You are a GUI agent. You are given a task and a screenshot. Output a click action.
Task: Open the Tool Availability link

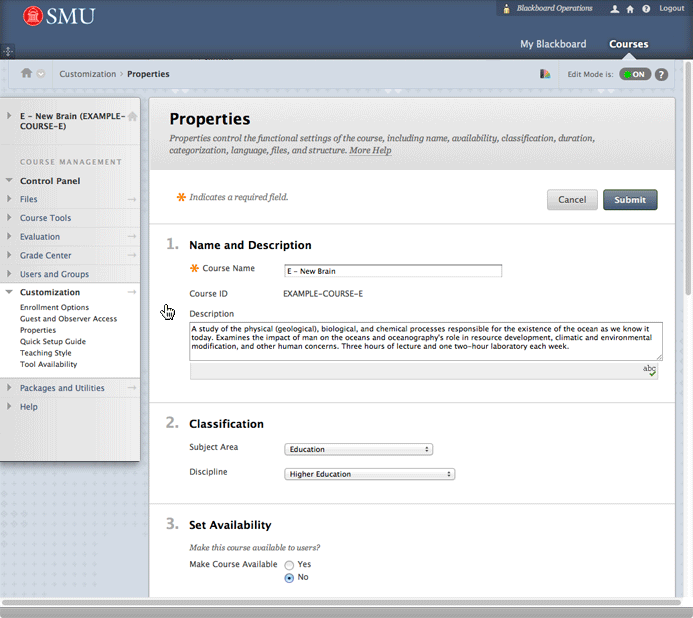[48, 364]
